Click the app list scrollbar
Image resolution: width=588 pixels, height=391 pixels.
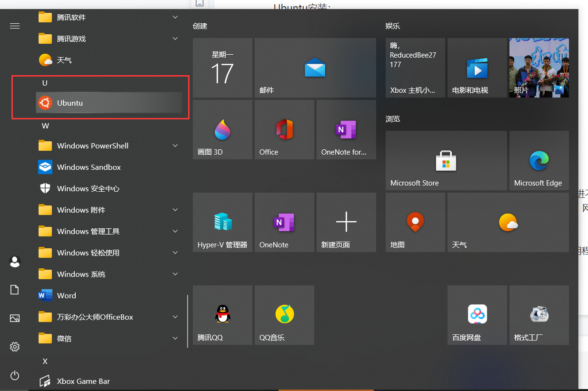pos(188,321)
